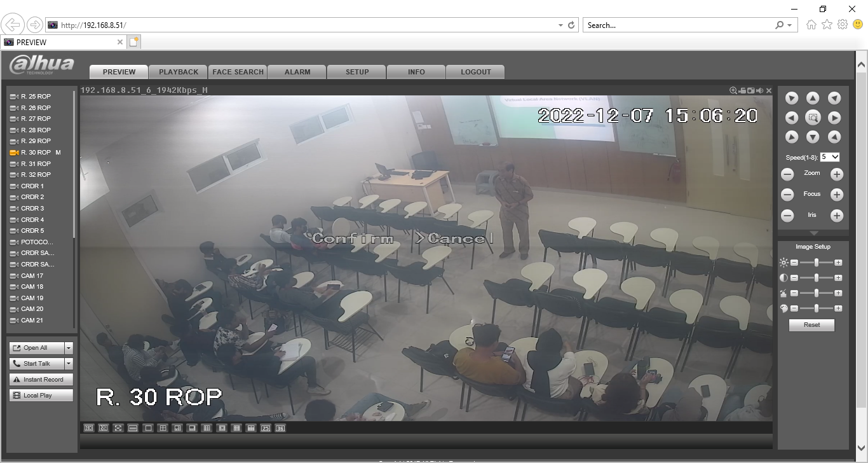Move PTZ camera diagonally up-right
This screenshot has width=868, height=463.
(834, 98)
